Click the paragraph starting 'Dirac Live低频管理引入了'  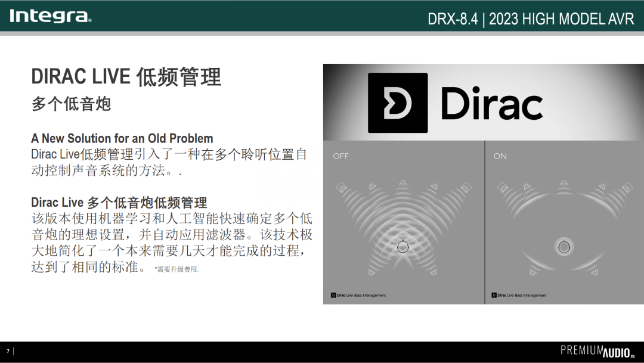click(169, 162)
